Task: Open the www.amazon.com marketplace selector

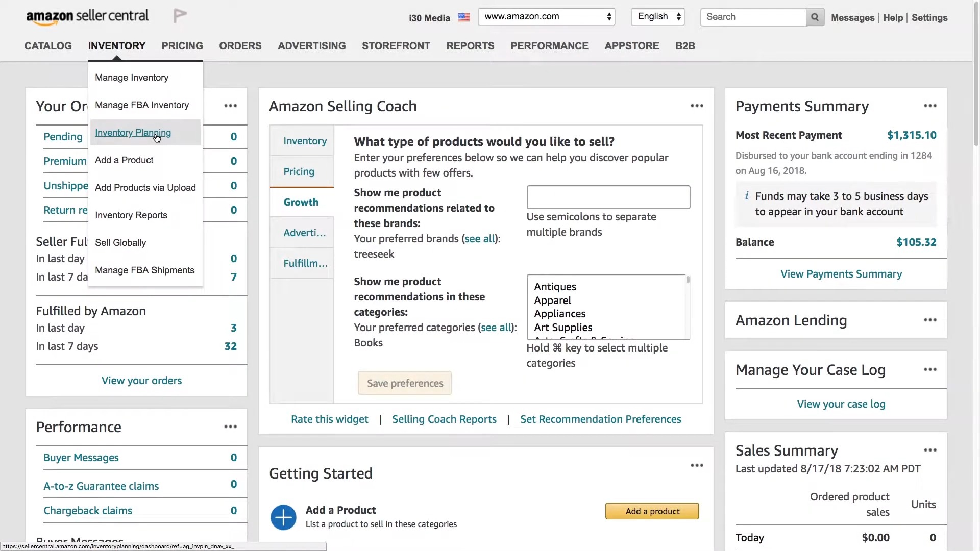Action: (x=546, y=16)
